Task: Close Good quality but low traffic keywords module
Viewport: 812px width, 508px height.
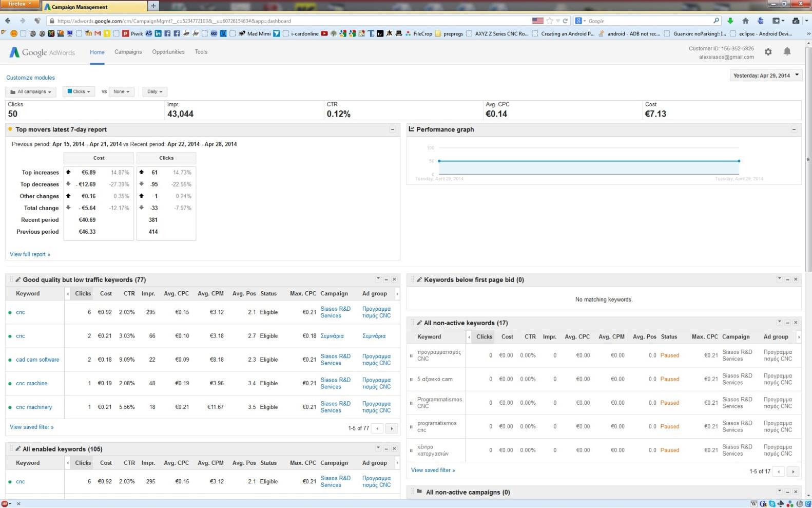Action: tap(394, 279)
